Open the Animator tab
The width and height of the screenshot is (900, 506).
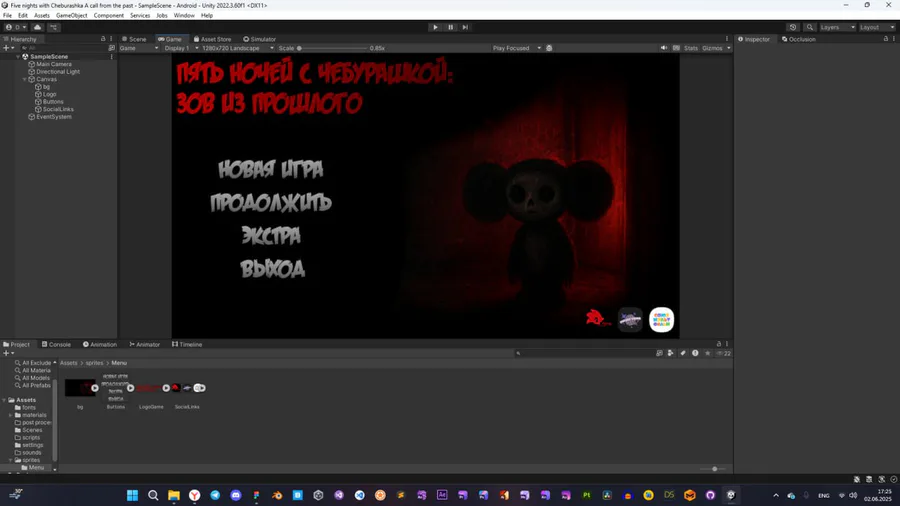tap(145, 344)
